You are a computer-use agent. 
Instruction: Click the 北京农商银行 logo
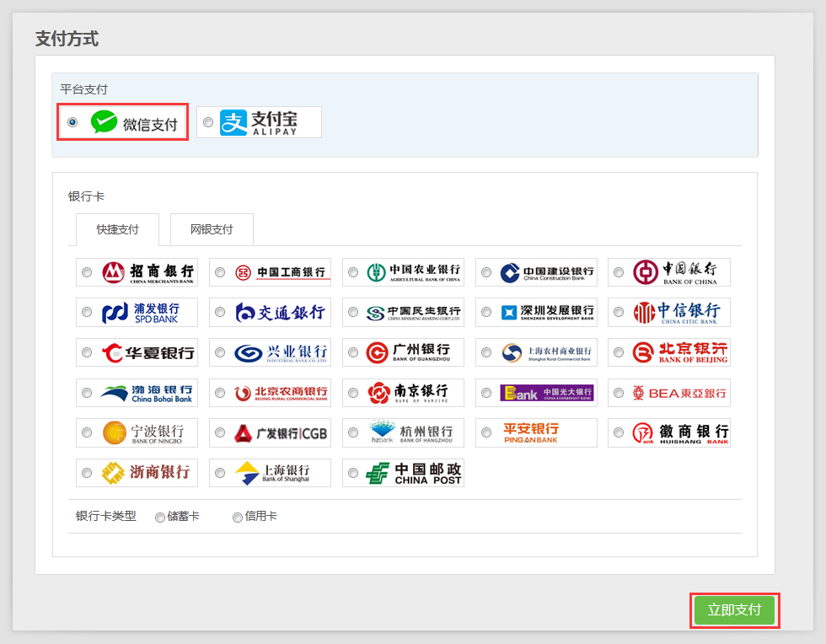click(x=281, y=393)
